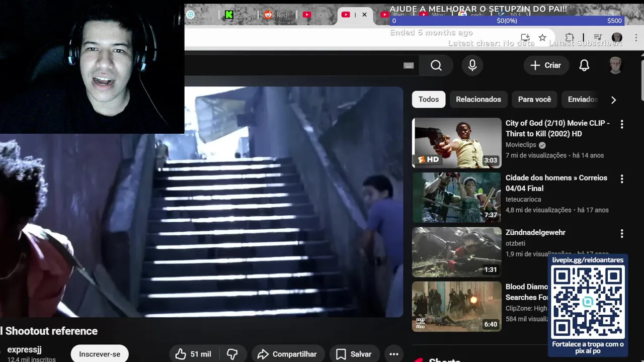Click the Salvar button

click(354, 354)
